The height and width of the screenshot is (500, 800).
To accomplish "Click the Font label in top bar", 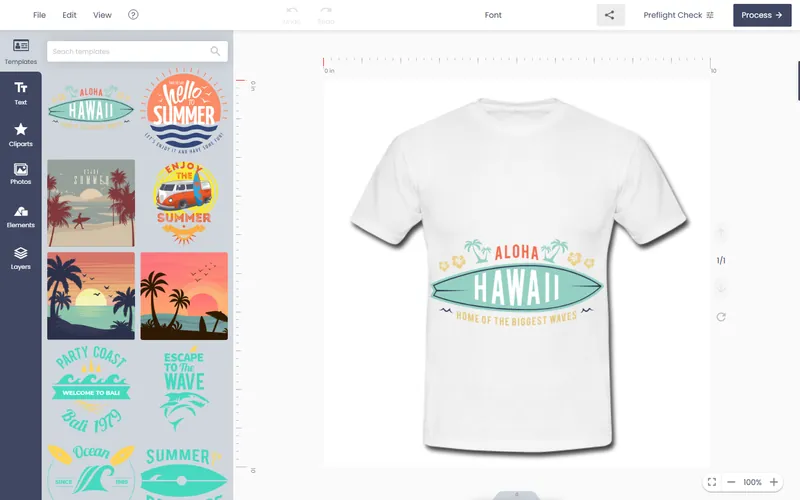I will click(x=493, y=15).
